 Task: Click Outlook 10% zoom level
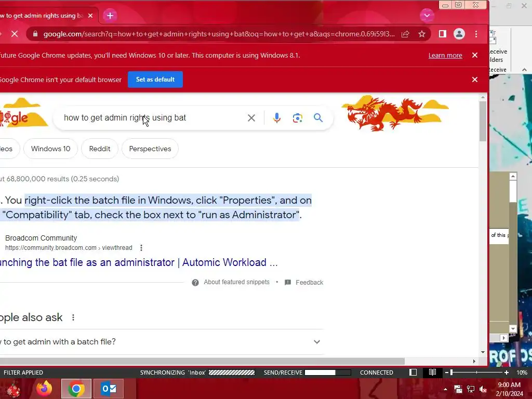click(x=522, y=373)
